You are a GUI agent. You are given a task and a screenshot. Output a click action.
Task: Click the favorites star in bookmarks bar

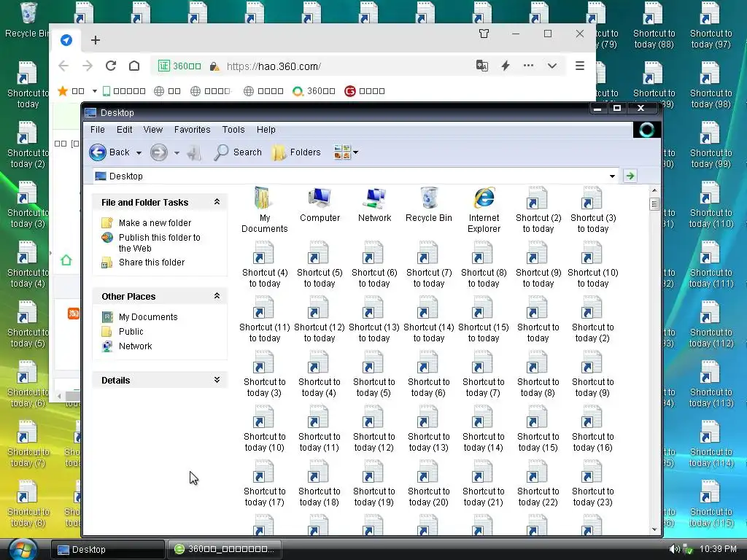tap(63, 90)
